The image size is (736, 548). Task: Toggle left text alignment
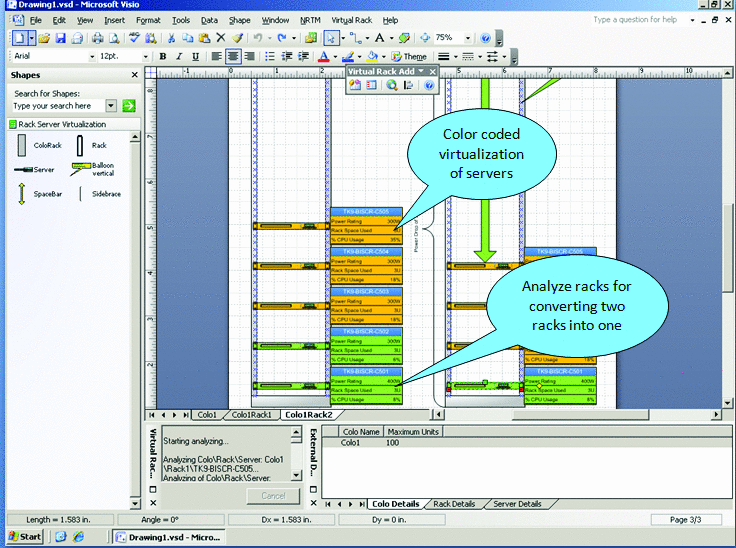[x=216, y=57]
